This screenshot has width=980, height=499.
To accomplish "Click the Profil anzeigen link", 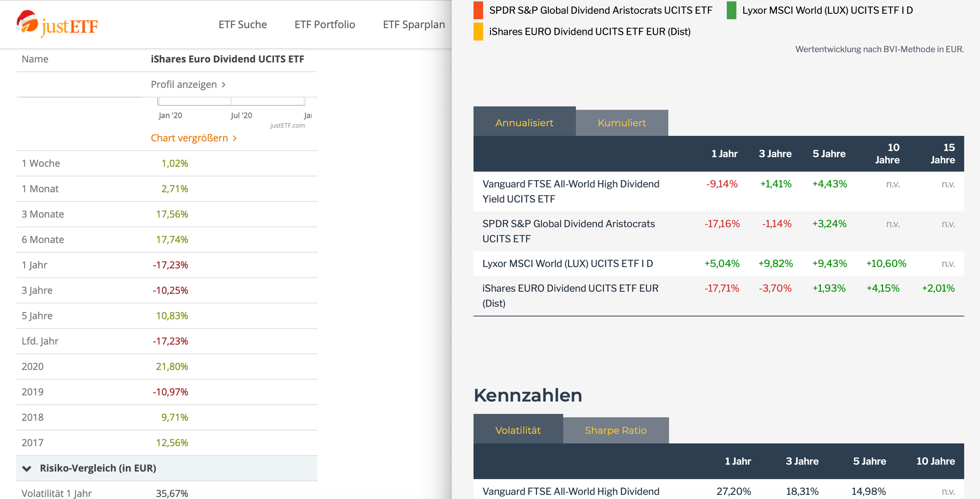I will 184,84.
